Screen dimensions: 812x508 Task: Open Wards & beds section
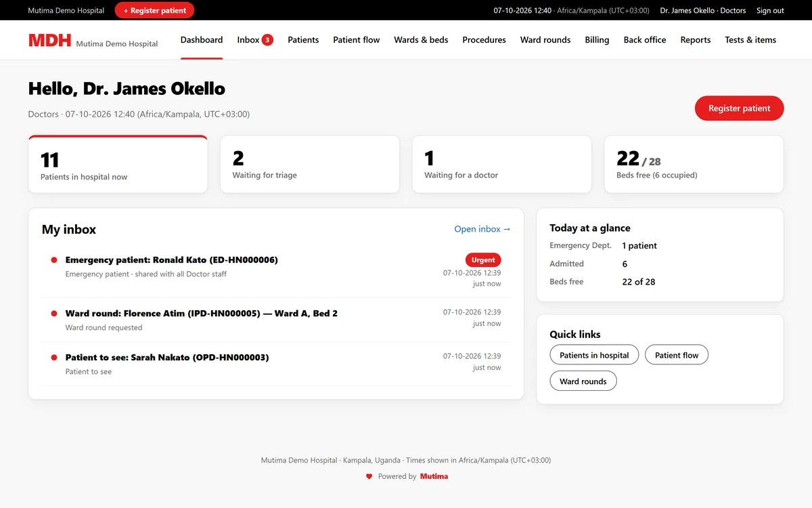[x=421, y=40]
